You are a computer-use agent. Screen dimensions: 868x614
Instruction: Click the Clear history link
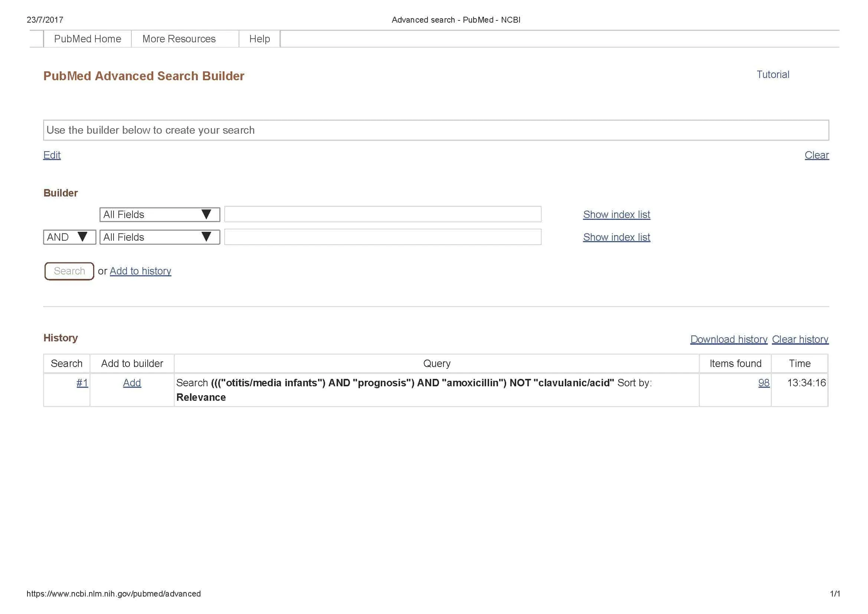point(800,340)
